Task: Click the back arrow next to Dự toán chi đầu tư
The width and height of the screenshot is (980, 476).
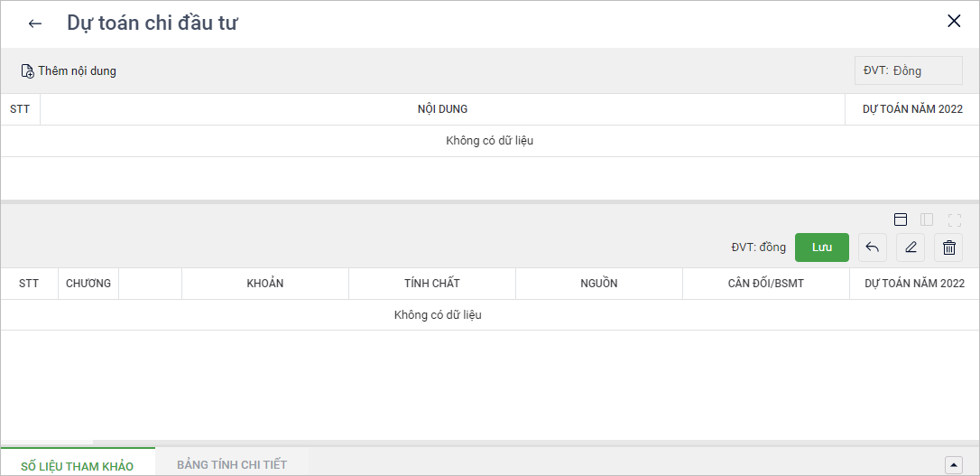Action: click(x=35, y=23)
